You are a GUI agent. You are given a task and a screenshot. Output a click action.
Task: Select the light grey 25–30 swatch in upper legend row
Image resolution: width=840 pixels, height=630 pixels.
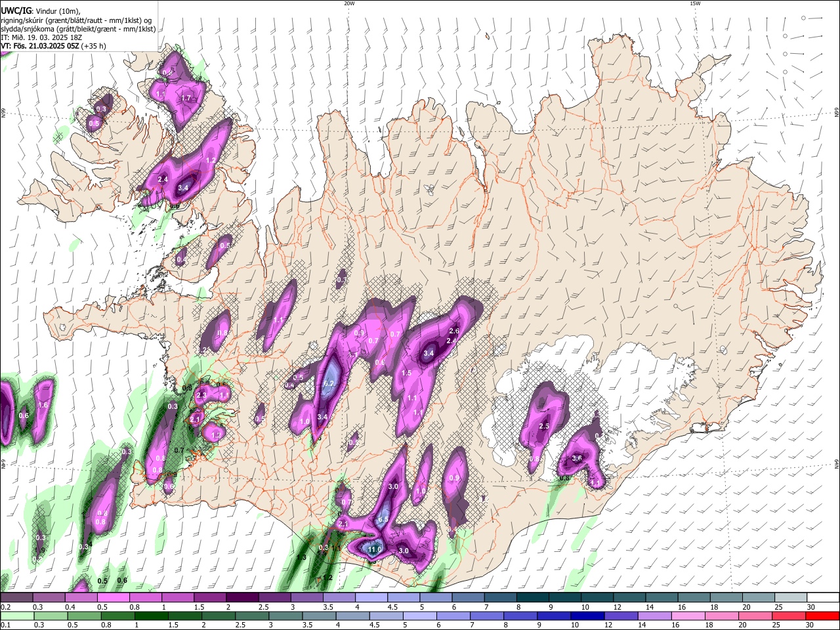(x=791, y=597)
